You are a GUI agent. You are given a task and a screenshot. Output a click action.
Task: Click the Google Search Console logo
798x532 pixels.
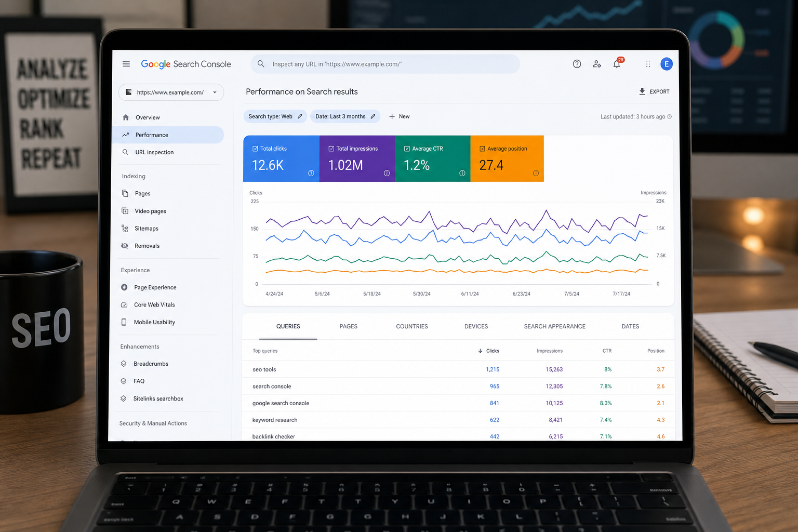pos(186,64)
